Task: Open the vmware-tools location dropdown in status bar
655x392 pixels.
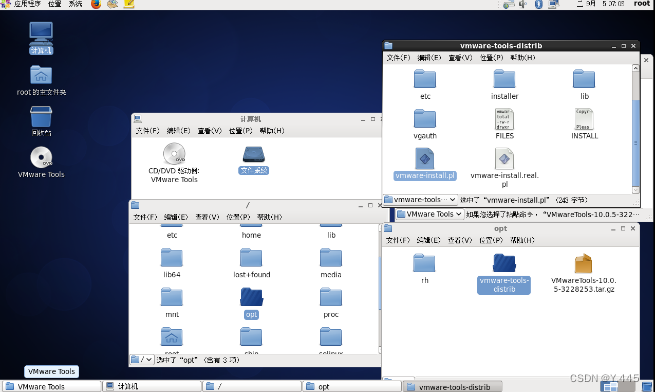Action: pos(420,200)
